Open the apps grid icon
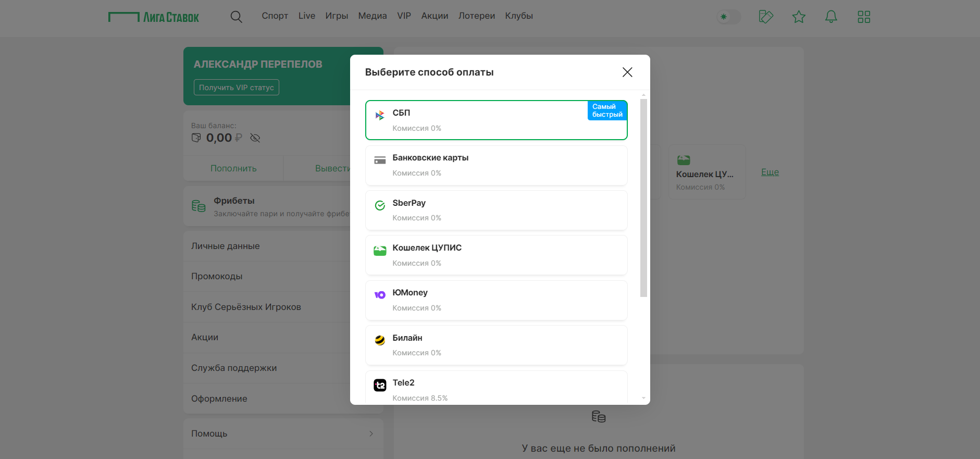Image resolution: width=980 pixels, height=459 pixels. [864, 17]
